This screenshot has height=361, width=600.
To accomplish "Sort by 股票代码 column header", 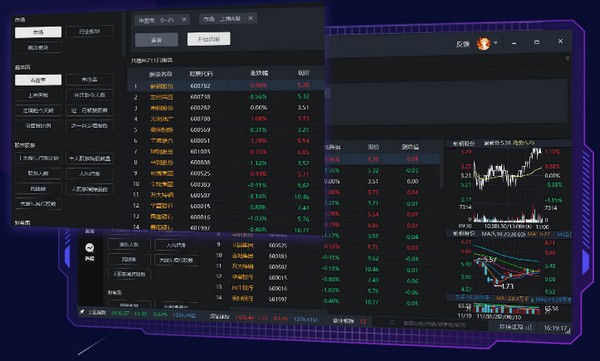I will coord(201,74).
